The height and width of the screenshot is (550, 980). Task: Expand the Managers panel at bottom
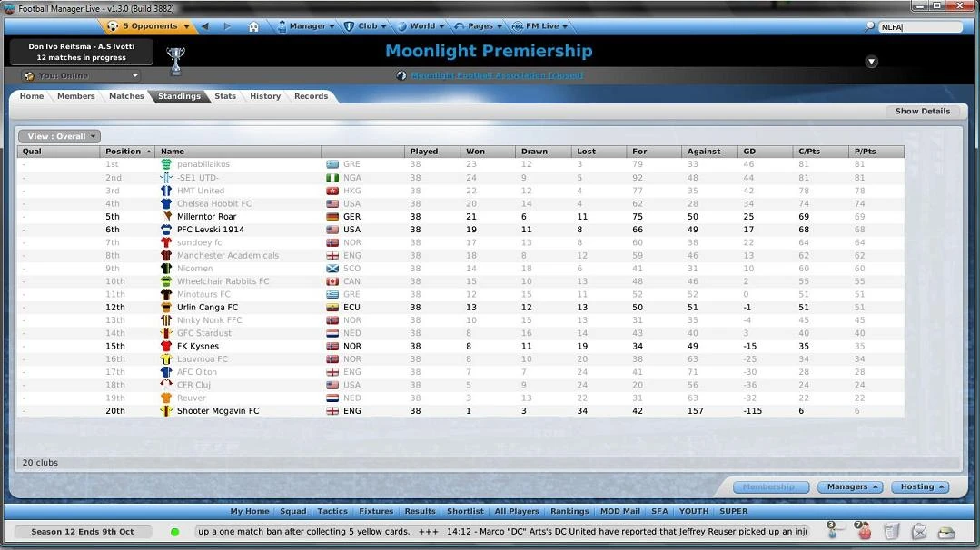(x=849, y=486)
